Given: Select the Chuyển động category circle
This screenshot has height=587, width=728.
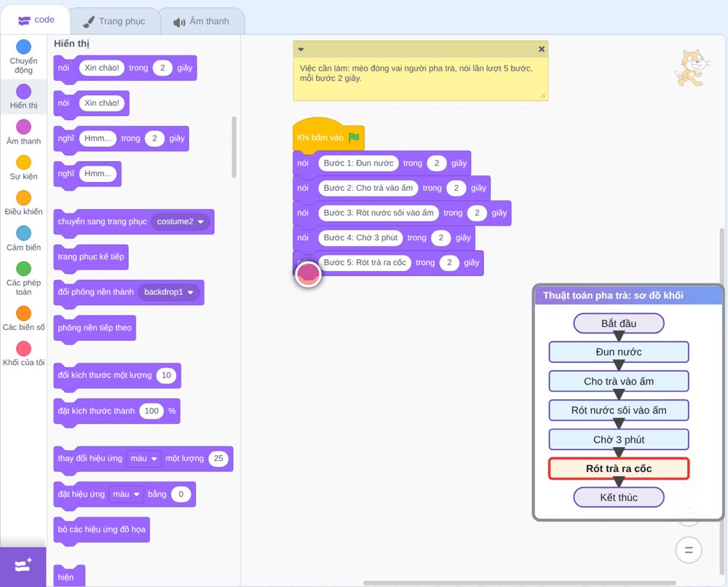Looking at the screenshot, I should pos(24,47).
